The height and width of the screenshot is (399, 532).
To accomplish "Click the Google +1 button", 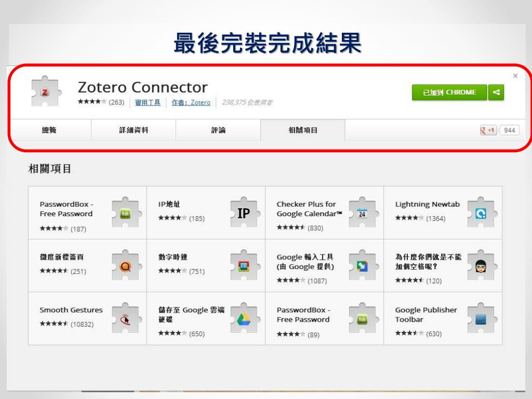I will click(x=488, y=130).
